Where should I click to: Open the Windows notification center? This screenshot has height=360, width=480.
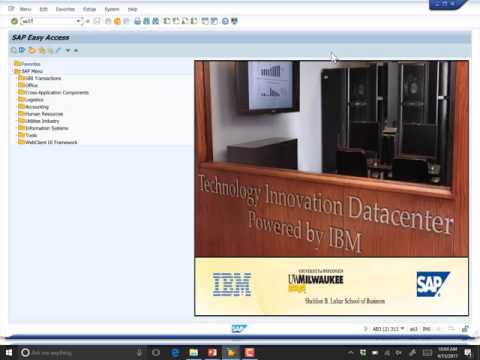pyautogui.click(x=468, y=352)
